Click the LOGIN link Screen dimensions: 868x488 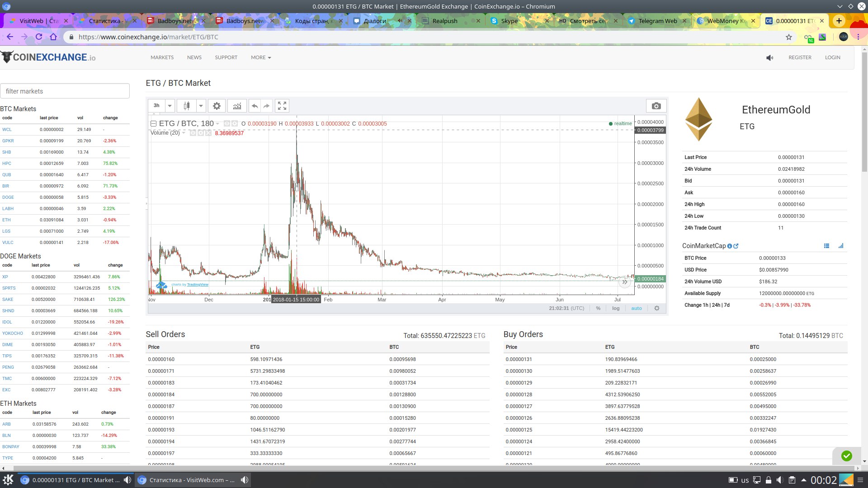832,58
